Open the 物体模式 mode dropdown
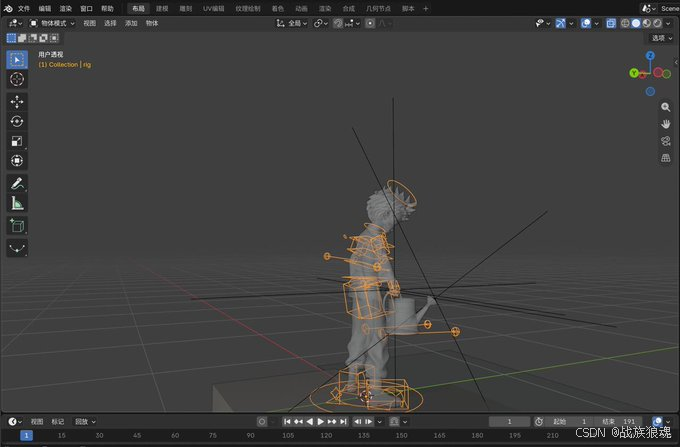This screenshot has height=447, width=680. [52, 23]
